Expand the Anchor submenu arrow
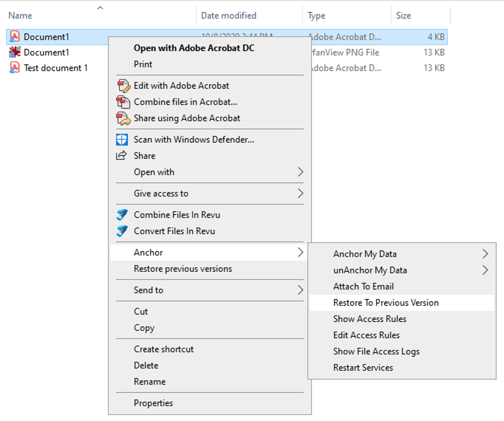Viewport: 504px width, 421px height. 300,252
